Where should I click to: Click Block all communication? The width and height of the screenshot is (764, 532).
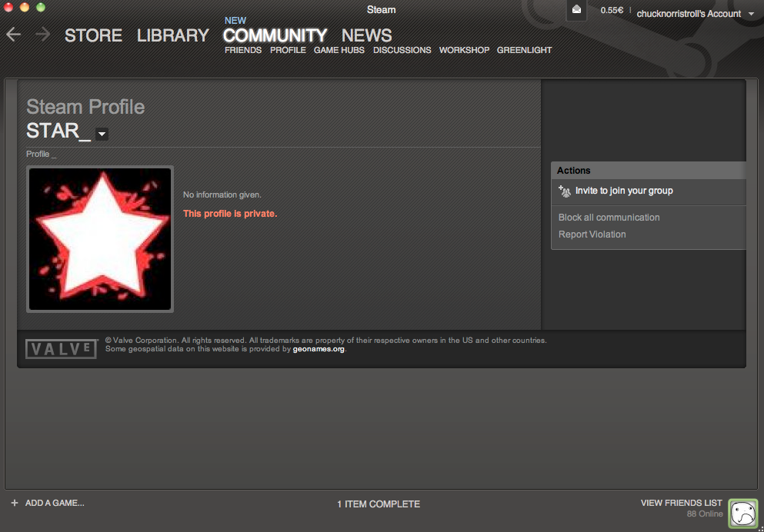609,218
